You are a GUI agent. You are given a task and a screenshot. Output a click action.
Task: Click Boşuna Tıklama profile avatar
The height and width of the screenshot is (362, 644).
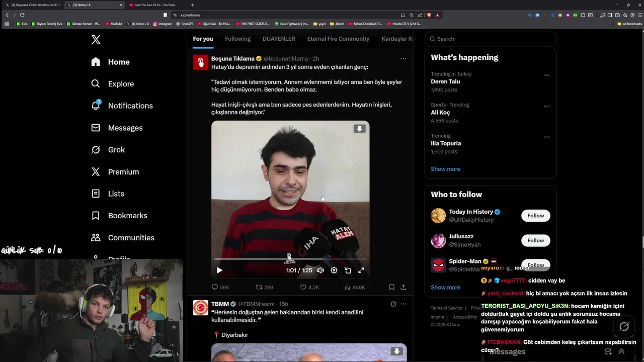[x=201, y=62]
